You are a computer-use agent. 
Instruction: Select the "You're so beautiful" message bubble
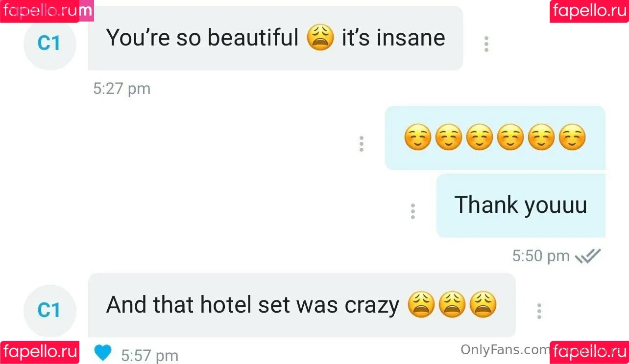[x=275, y=38]
